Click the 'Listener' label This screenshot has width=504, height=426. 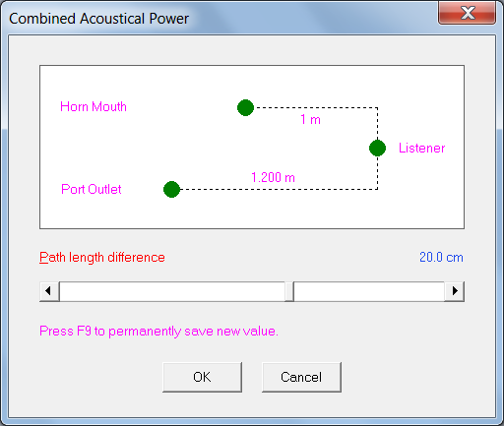click(x=421, y=148)
